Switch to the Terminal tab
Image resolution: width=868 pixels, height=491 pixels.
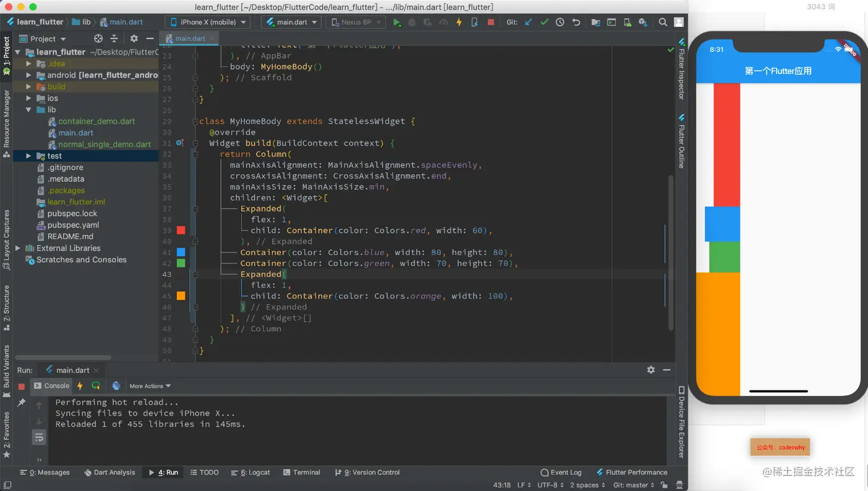click(301, 473)
